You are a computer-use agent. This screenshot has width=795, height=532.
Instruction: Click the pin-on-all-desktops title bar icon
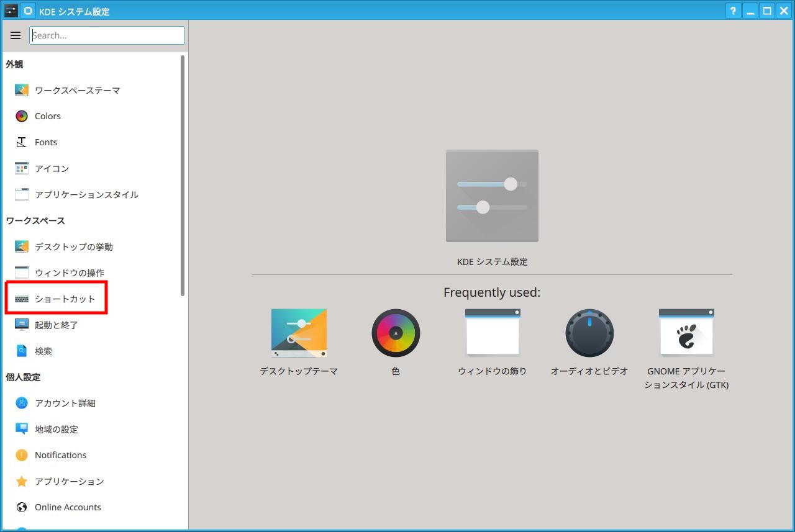(28, 11)
